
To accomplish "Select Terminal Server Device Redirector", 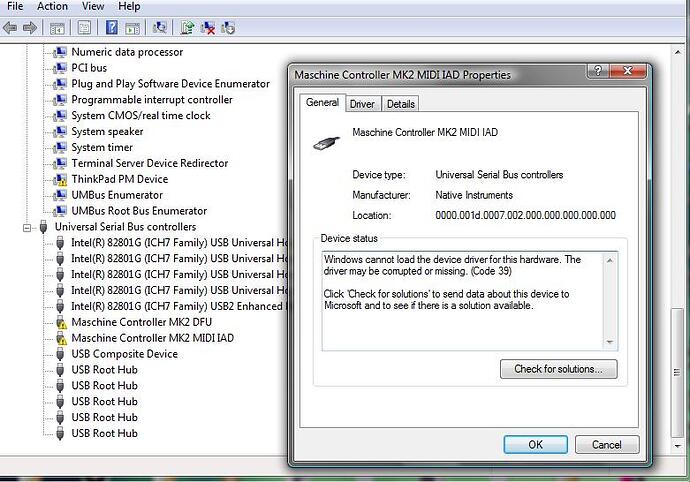I will click(x=150, y=163).
